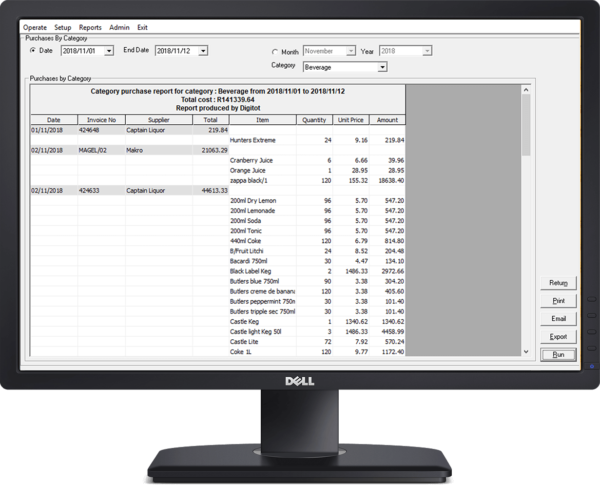Click the Email button
The image size is (600, 485).
coord(558,318)
